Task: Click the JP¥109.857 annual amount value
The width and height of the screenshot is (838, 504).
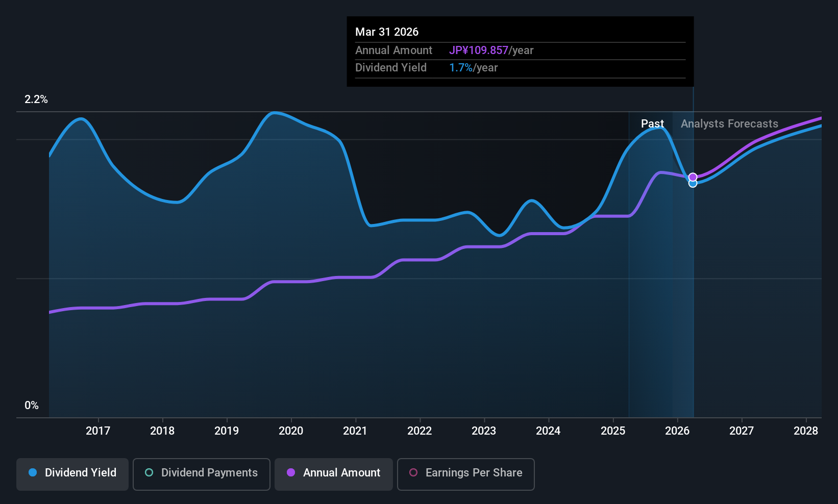Action: point(478,51)
